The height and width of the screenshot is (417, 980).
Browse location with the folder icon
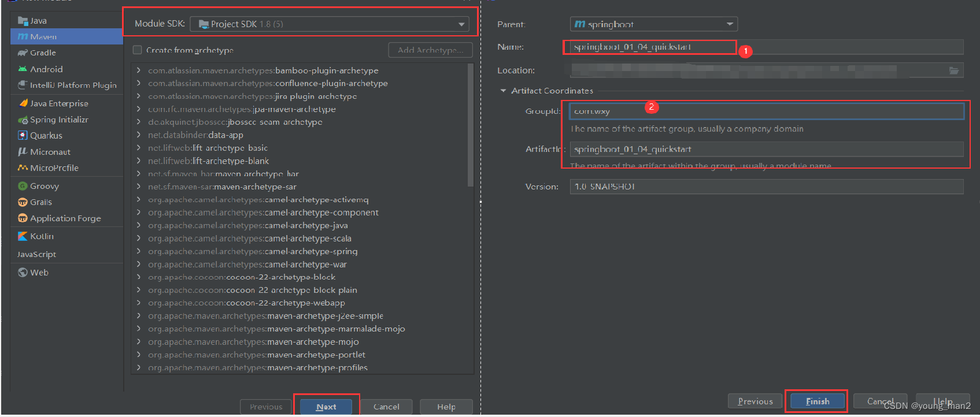tap(954, 70)
